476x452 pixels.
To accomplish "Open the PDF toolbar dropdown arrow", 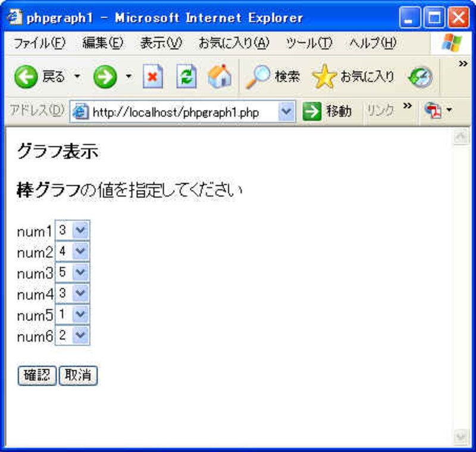I will coord(449,110).
